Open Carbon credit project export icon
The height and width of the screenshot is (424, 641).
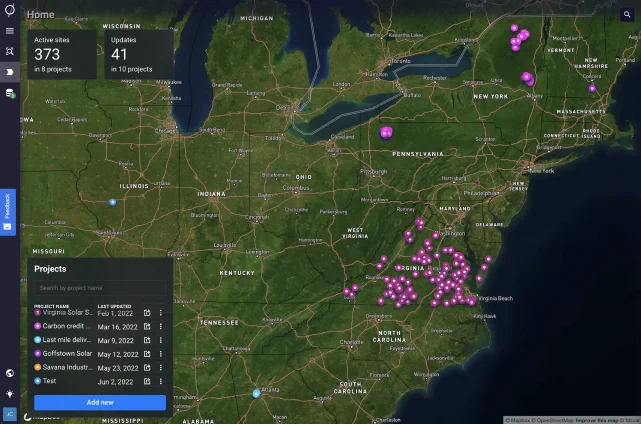(x=147, y=326)
